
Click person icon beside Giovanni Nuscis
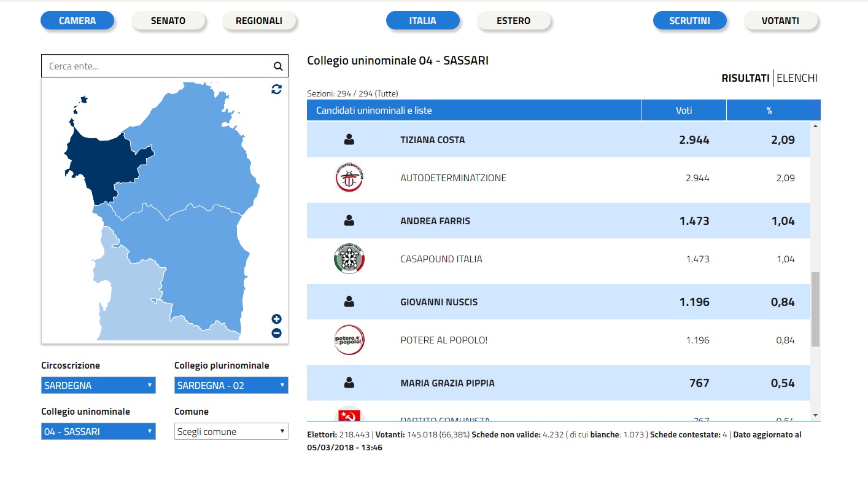coord(349,302)
